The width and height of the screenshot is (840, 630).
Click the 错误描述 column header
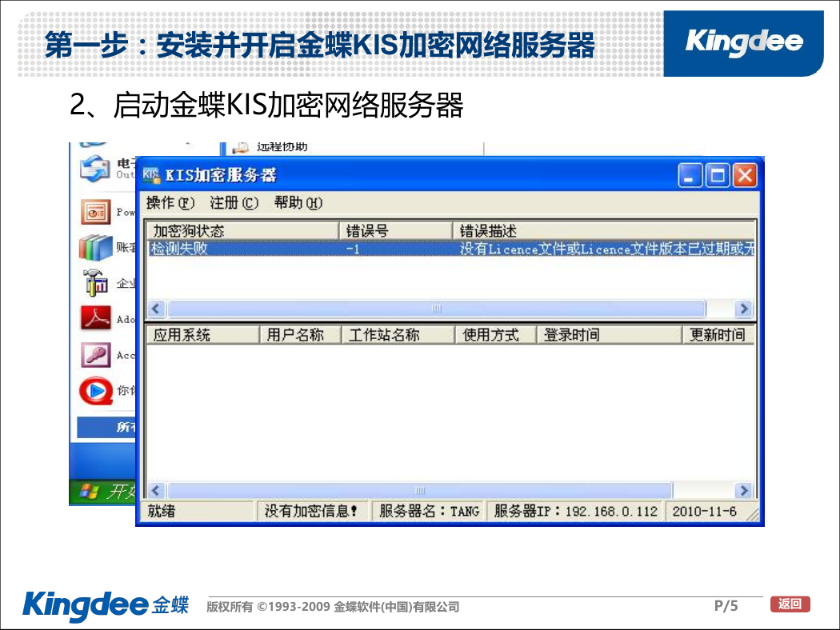(x=604, y=231)
